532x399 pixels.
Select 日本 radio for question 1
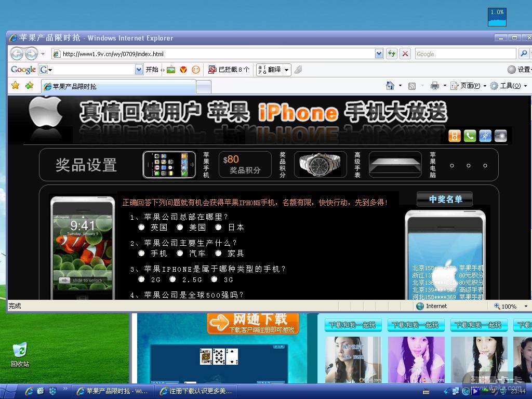218,228
